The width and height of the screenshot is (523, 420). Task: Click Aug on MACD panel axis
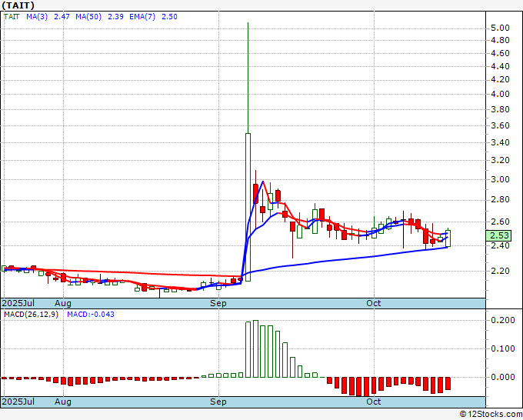pos(63,402)
